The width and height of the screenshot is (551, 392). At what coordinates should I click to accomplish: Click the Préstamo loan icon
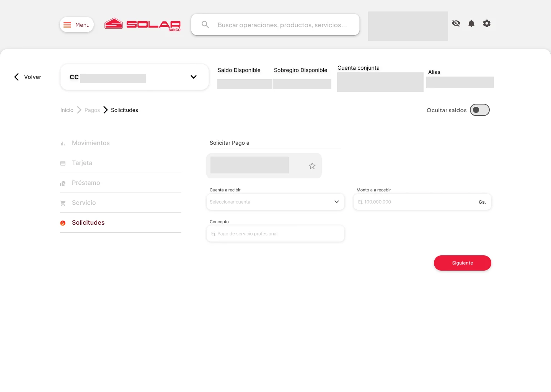(63, 183)
